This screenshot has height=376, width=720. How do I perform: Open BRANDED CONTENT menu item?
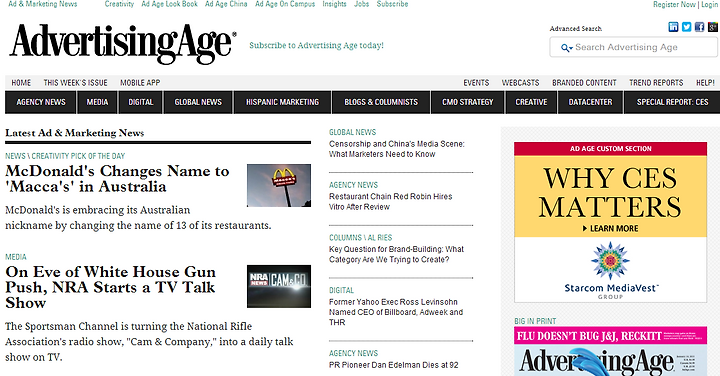584,83
